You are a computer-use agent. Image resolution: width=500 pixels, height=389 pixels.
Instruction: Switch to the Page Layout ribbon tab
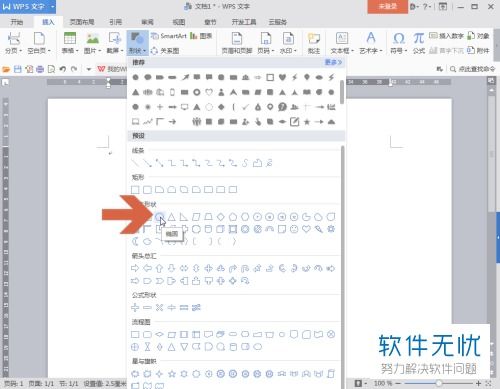[82, 22]
